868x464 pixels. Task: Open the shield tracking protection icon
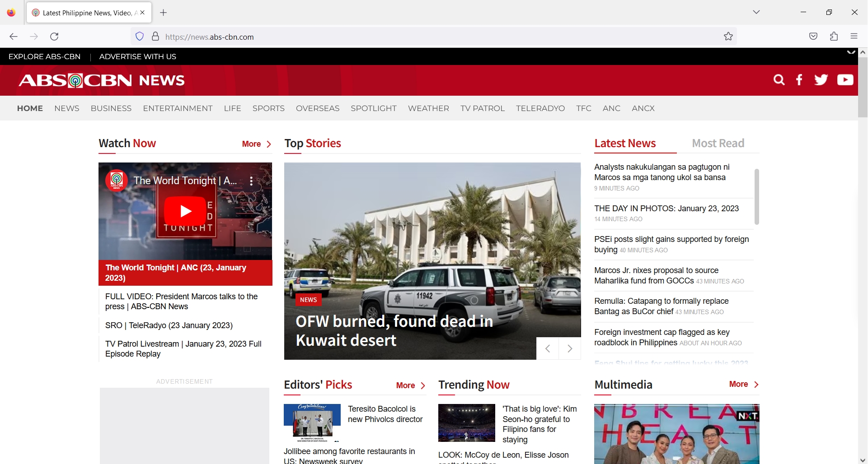[139, 36]
